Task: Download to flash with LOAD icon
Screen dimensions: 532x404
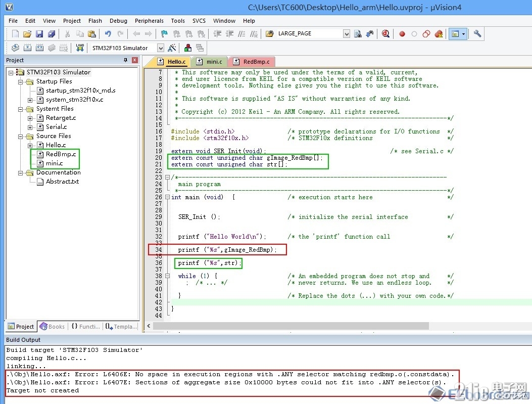Action: click(80, 48)
